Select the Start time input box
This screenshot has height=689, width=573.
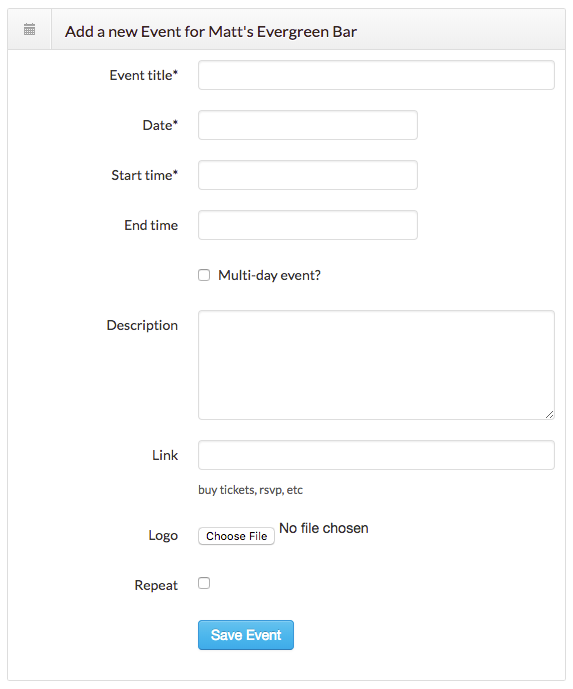tap(308, 175)
